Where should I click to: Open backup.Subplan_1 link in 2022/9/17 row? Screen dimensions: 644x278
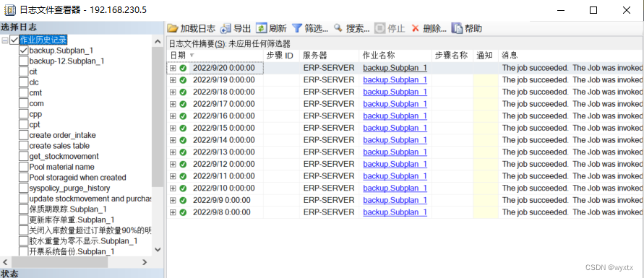[x=395, y=104]
